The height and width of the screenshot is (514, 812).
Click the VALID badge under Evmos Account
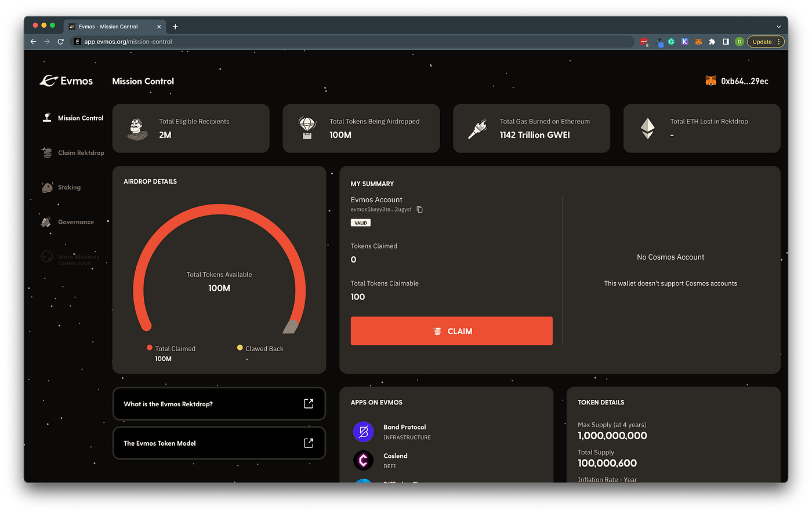pyautogui.click(x=361, y=223)
